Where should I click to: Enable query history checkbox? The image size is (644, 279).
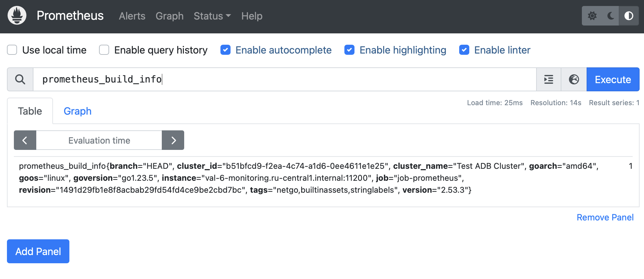[x=104, y=50]
